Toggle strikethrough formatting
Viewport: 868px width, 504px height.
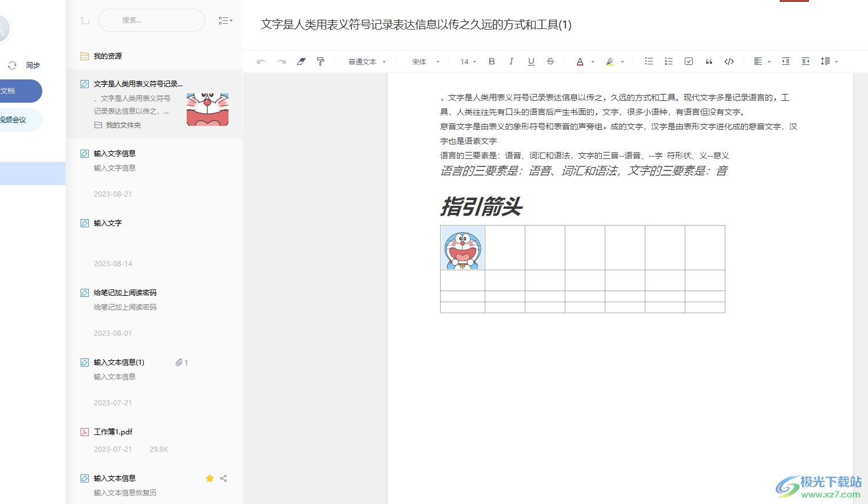550,61
